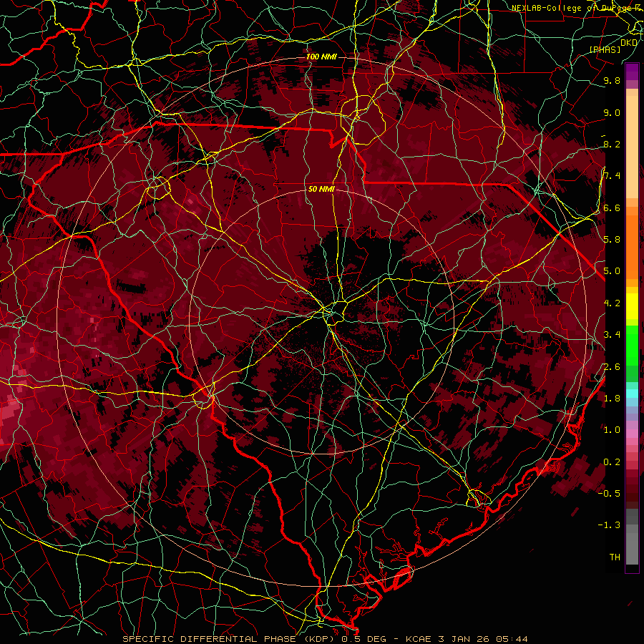Image resolution: width=644 pixels, height=644 pixels.
Task: Click the 0.5 DEG elevation text
Action: pos(364,639)
